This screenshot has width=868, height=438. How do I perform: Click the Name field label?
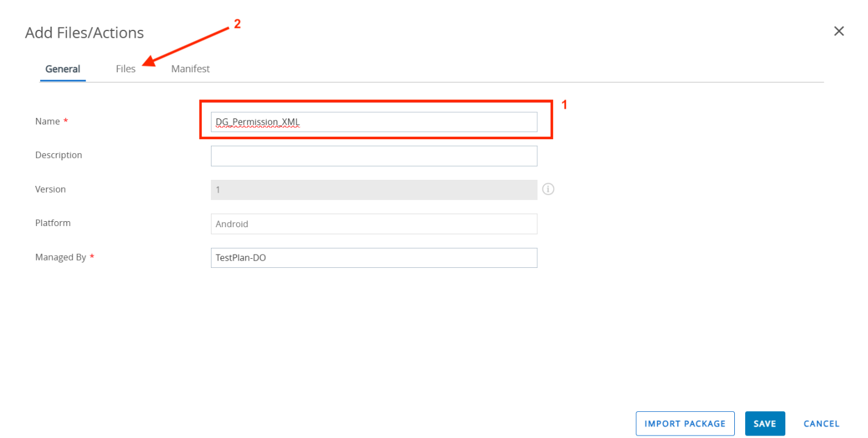click(x=47, y=121)
